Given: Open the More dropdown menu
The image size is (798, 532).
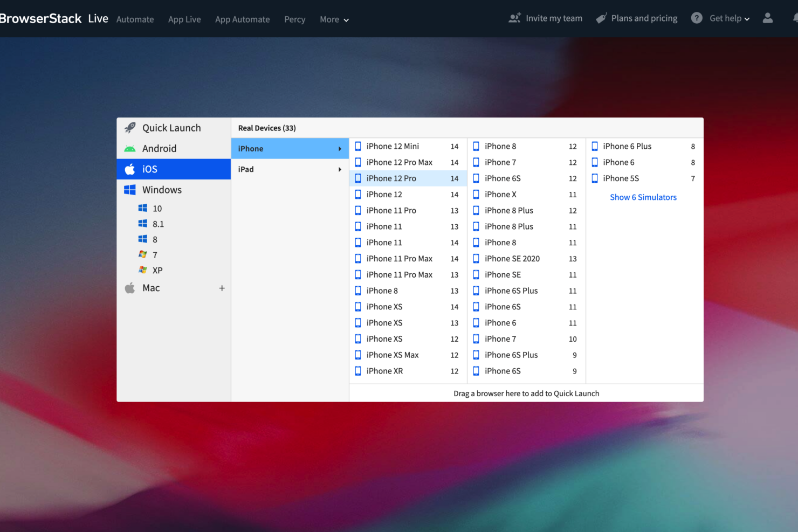Looking at the screenshot, I should point(334,19).
